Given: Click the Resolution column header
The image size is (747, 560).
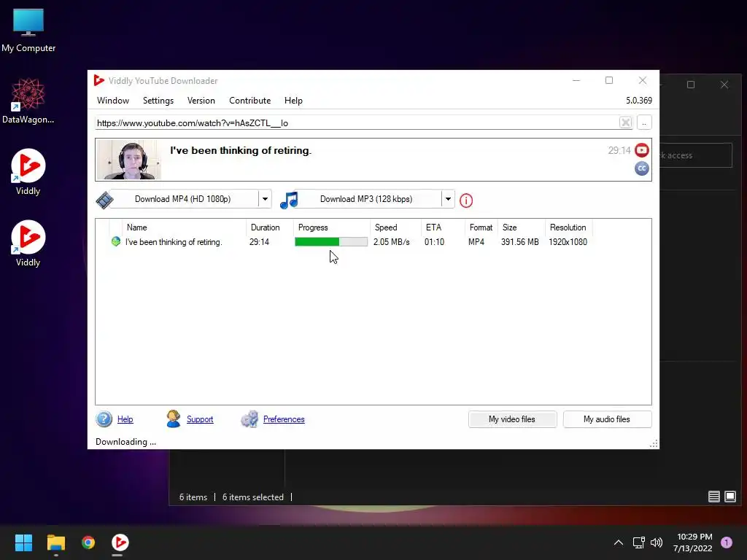Looking at the screenshot, I should tap(568, 227).
